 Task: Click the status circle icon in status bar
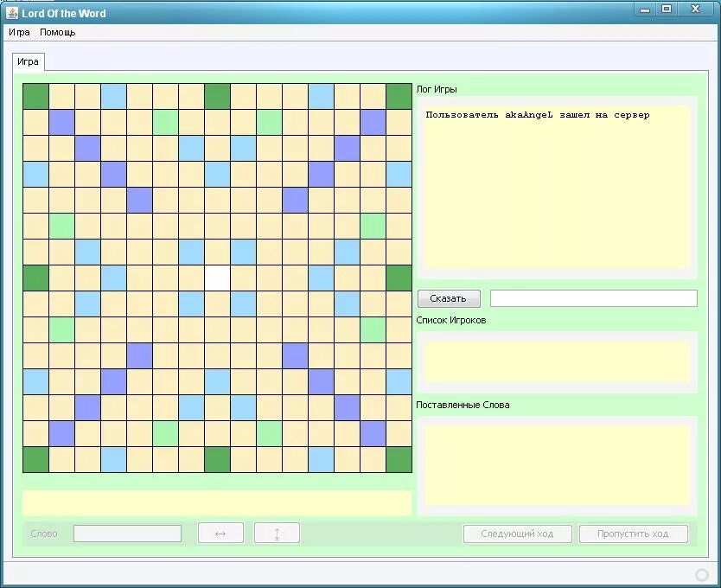pos(702,575)
